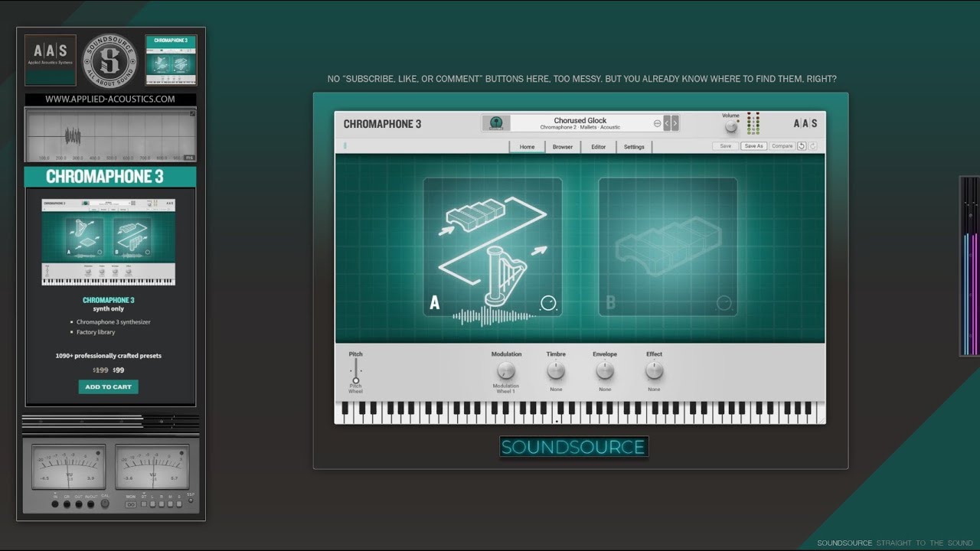The width and height of the screenshot is (980, 551).
Task: Open the Effect macro None assignment
Action: click(x=654, y=390)
